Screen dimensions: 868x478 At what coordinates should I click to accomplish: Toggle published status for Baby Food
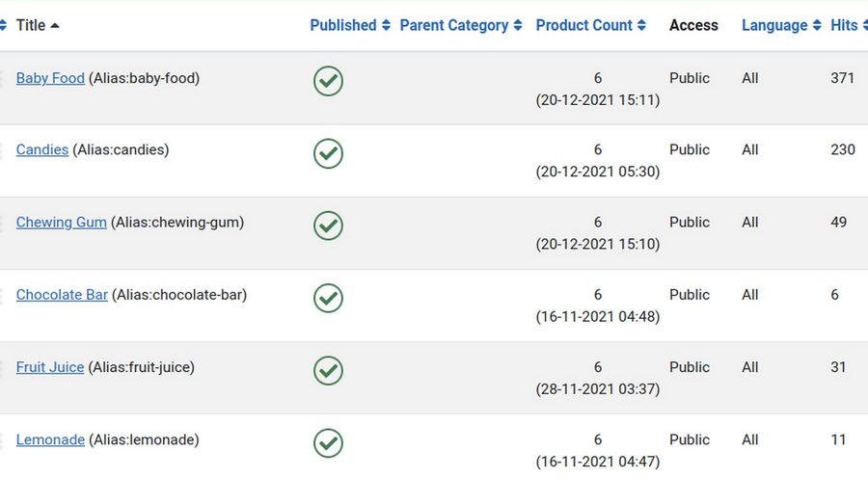[328, 81]
